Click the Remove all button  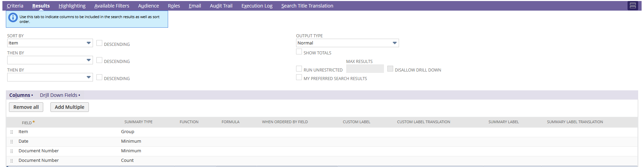pyautogui.click(x=26, y=107)
